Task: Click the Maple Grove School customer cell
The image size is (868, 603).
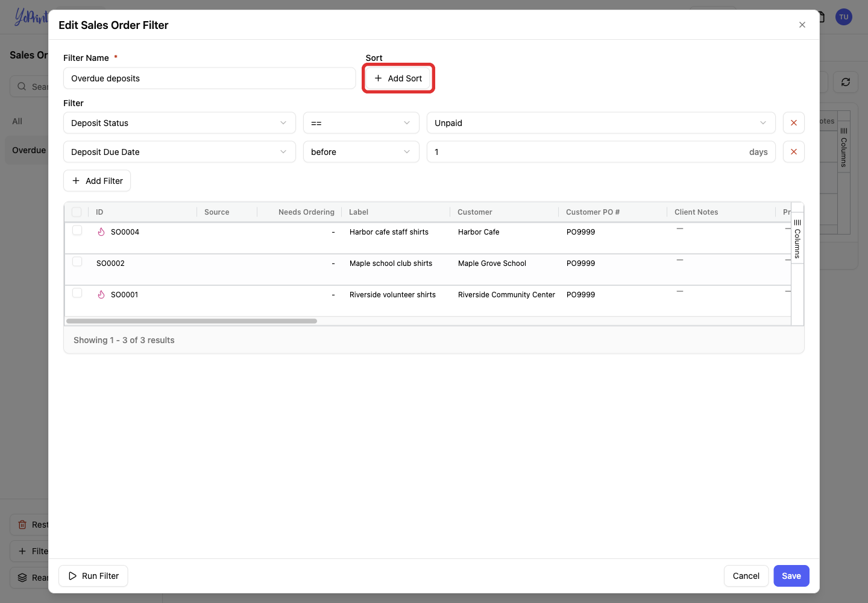Action: click(492, 264)
